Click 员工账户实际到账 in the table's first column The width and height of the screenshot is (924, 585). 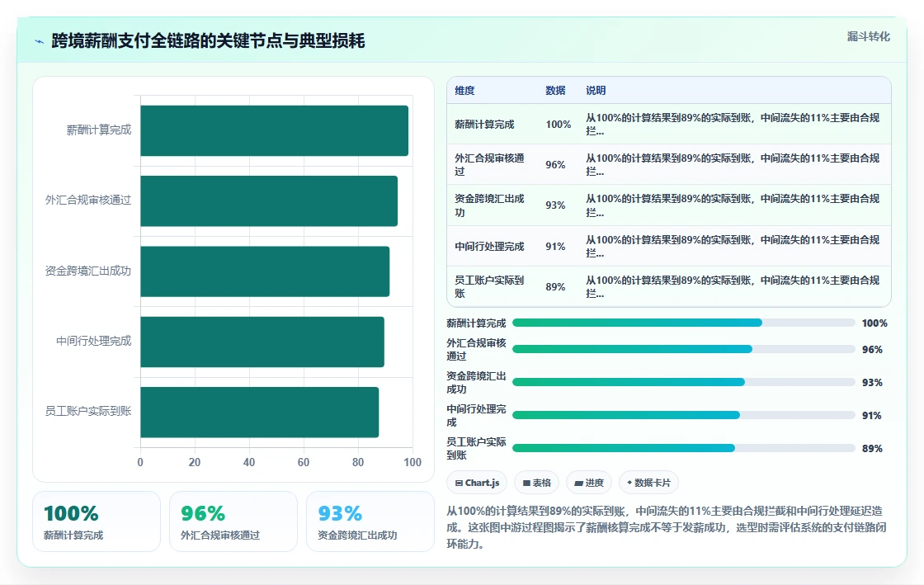(489, 287)
